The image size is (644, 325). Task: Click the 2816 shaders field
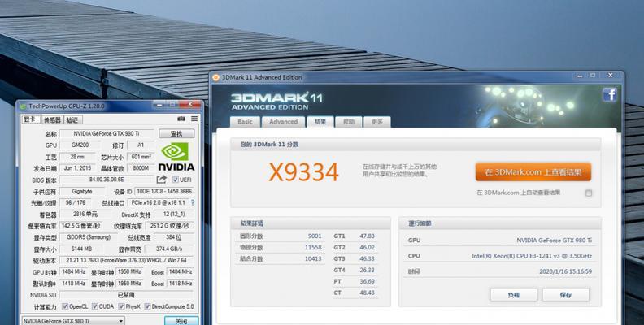[85, 214]
